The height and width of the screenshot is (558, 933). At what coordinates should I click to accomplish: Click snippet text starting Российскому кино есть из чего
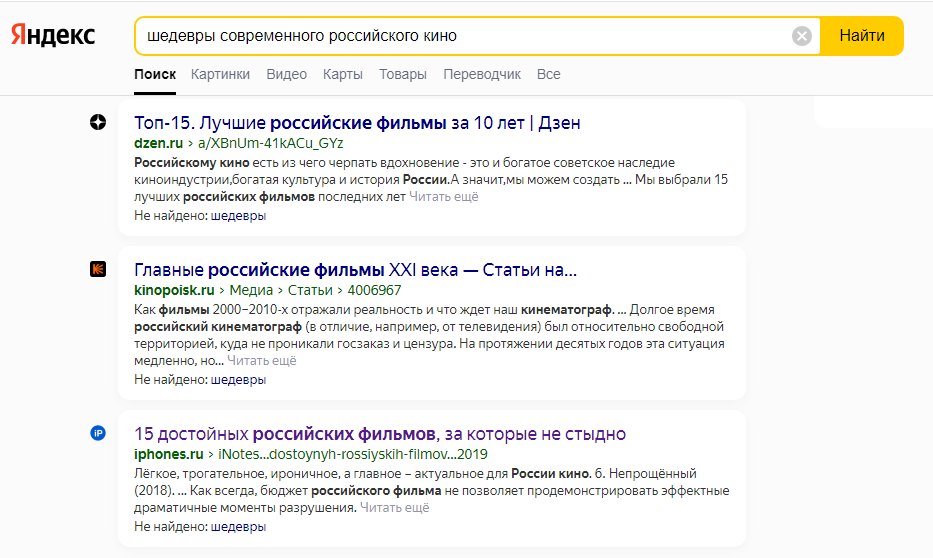[x=431, y=180]
